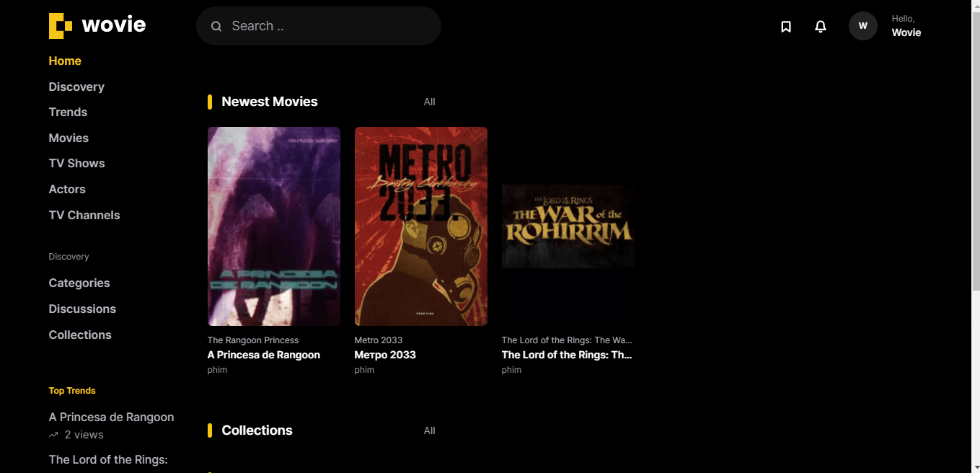
Task: Click All link beside Collections heading
Action: point(429,431)
